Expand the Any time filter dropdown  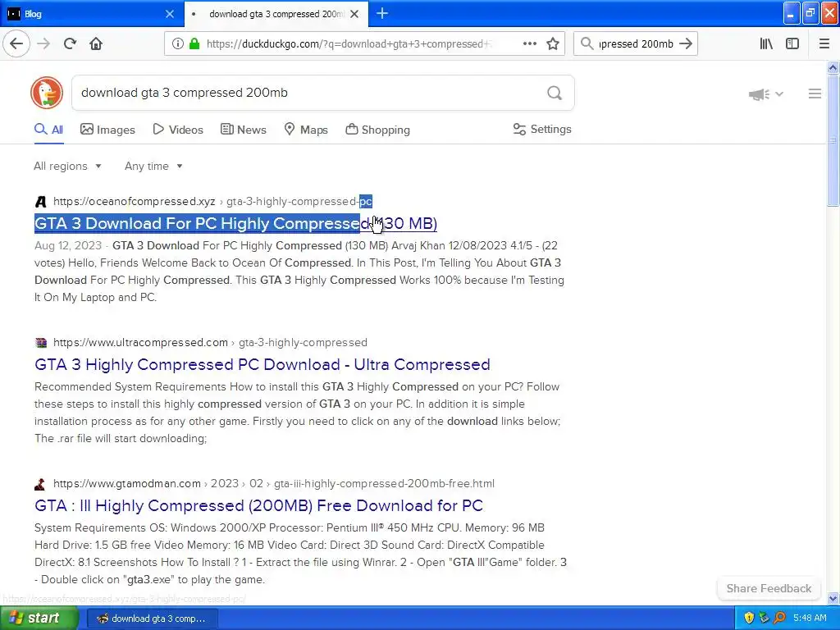pos(153,166)
